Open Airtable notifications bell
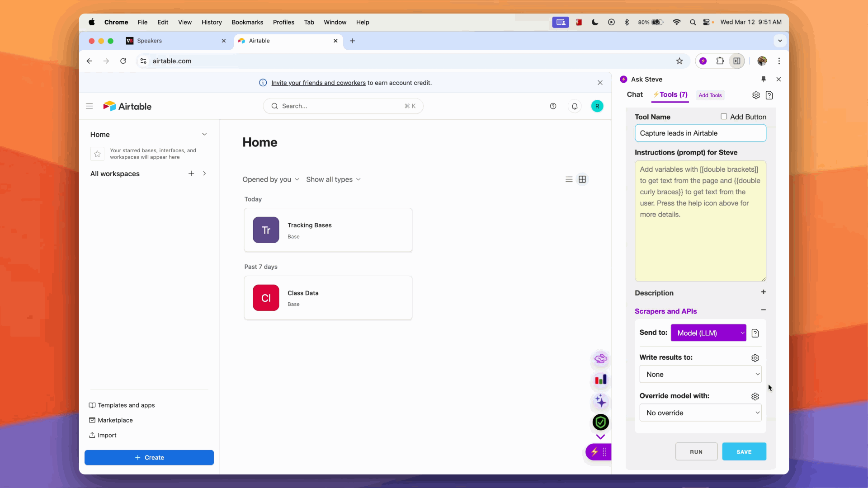The height and width of the screenshot is (488, 868). (575, 106)
